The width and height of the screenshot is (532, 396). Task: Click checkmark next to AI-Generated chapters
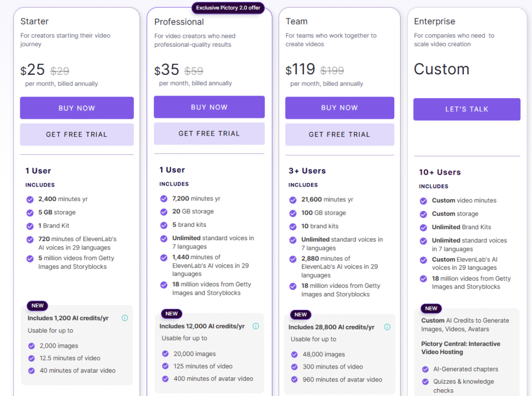tap(425, 369)
